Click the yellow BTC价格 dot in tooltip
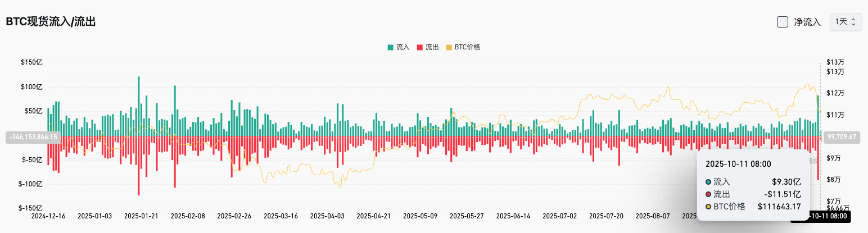Viewport: 868px width, 233px height. pyautogui.click(x=708, y=207)
